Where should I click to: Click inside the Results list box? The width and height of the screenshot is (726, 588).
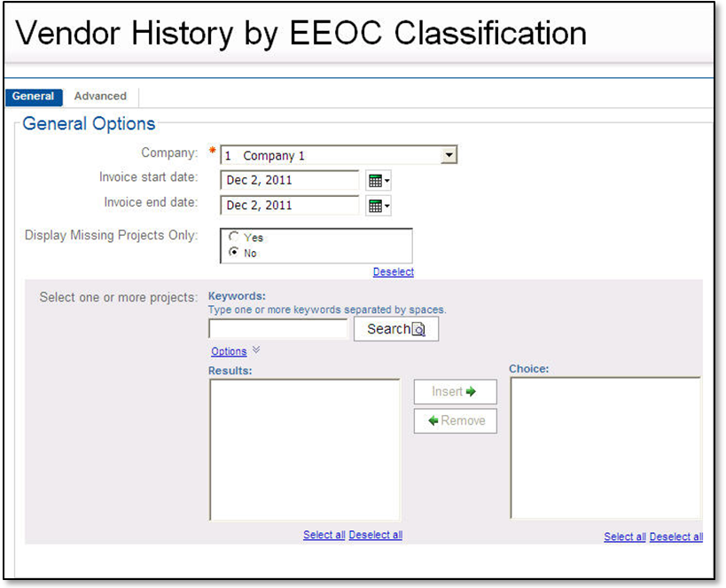point(304,450)
